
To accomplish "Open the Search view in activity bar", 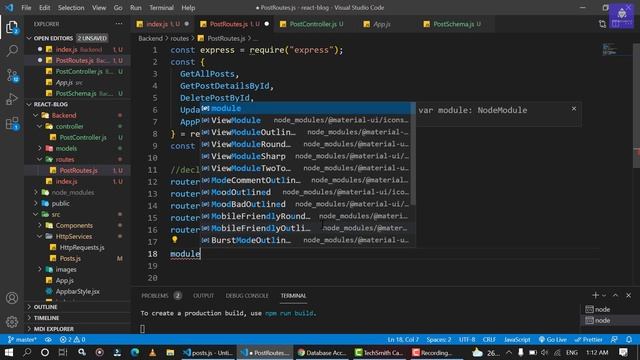I will click(12, 51).
